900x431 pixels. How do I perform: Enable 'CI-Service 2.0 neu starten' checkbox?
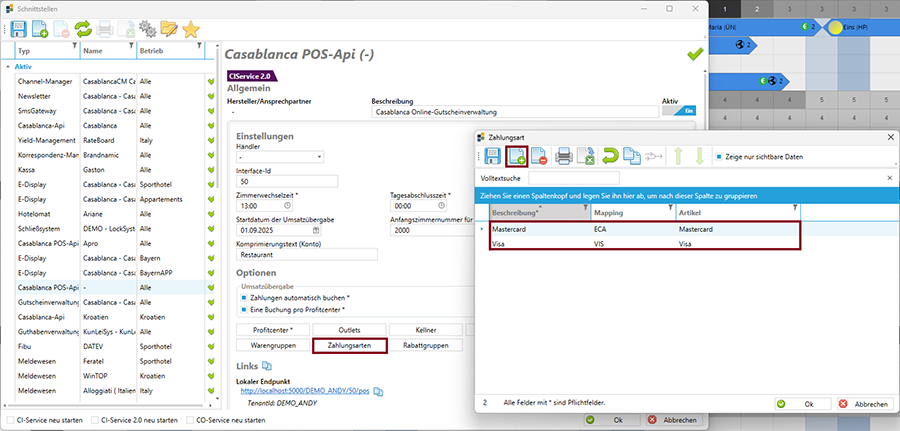95,420
